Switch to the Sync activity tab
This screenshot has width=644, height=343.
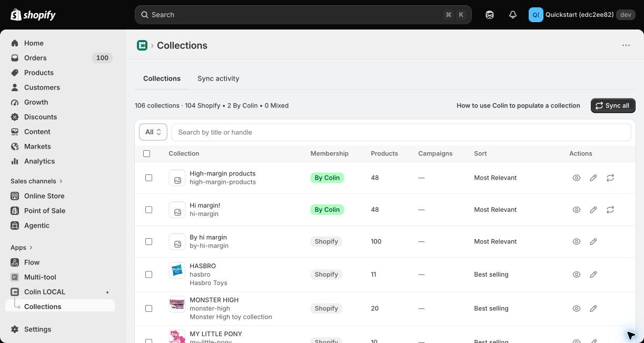(219, 79)
